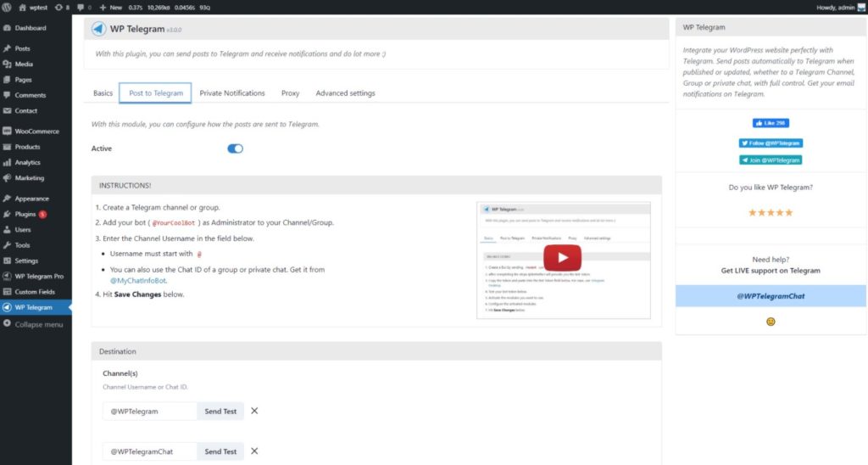868x465 pixels.
Task: Switch to the Proxy tab
Action: [x=290, y=93]
